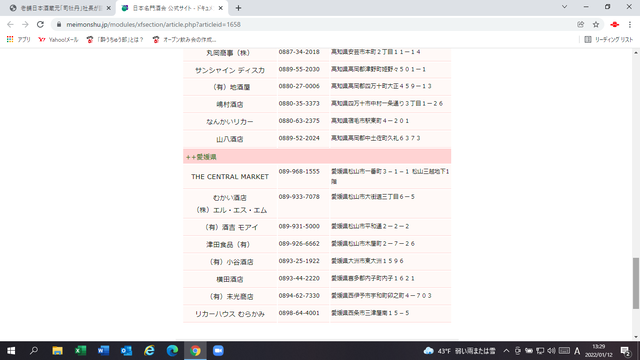Open the clock and calendar
The width and height of the screenshot is (640, 360).
tap(598, 351)
